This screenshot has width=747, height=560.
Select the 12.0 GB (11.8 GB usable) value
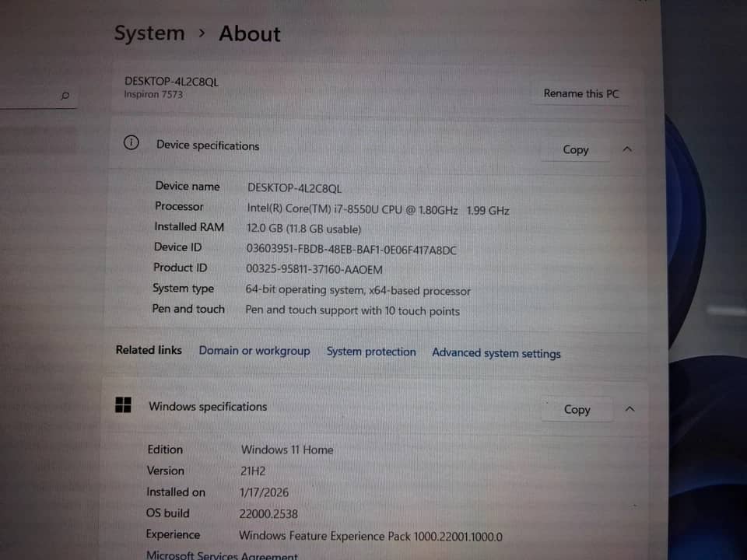[x=303, y=229]
